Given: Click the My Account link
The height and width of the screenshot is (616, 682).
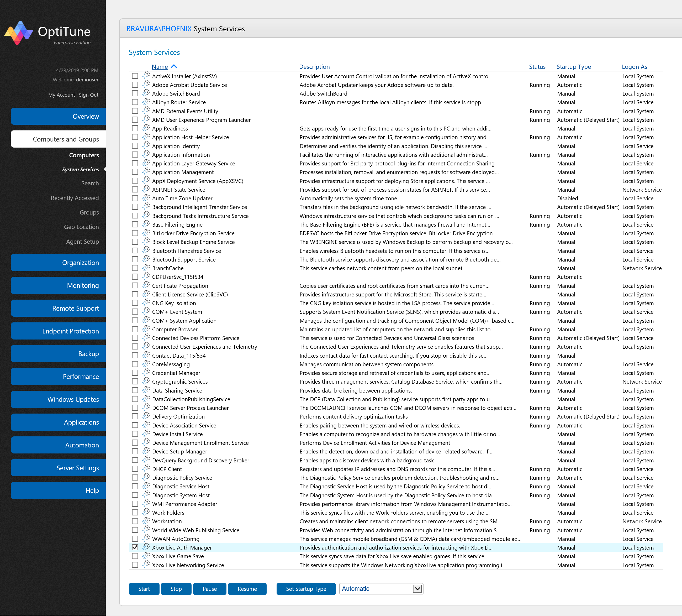Looking at the screenshot, I should (62, 95).
